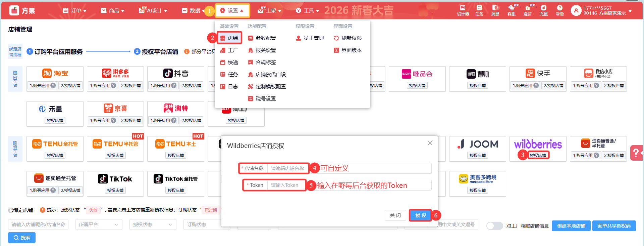The width and height of the screenshot is (644, 246).
Task: Select 界面版本 menu item
Action: click(348, 50)
